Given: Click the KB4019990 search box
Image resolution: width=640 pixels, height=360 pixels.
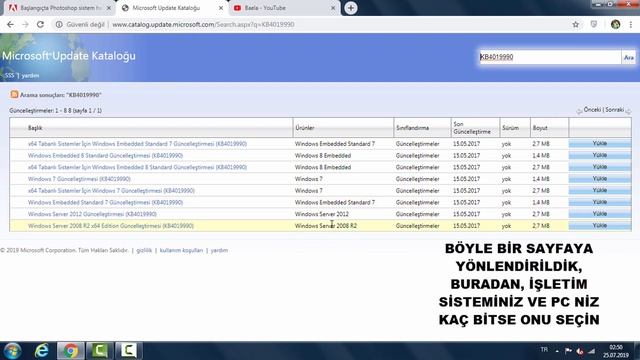Looking at the screenshot, I should point(549,57).
